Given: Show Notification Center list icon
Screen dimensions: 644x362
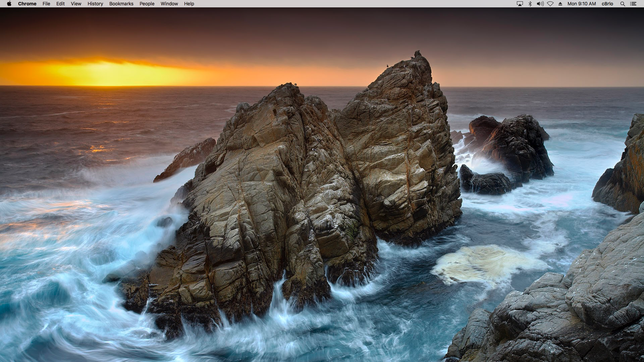Looking at the screenshot, I should tap(633, 4).
